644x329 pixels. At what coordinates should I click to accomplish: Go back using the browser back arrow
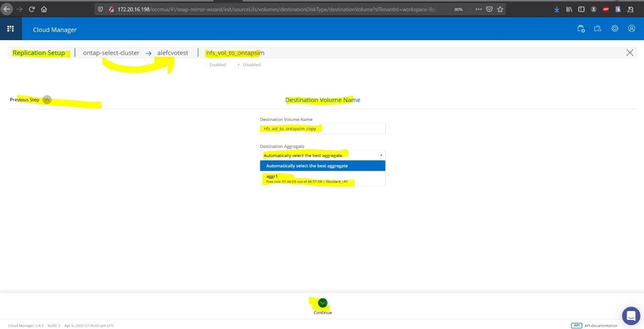7,9
